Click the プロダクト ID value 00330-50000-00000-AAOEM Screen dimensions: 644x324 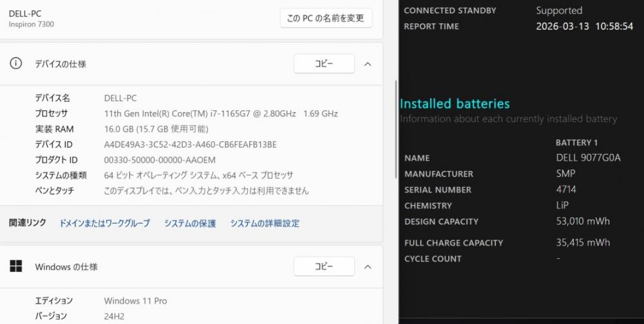pos(160,160)
